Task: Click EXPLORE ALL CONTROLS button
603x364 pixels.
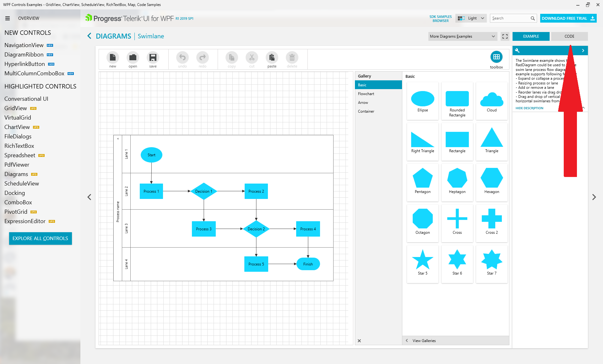Action: coord(40,238)
